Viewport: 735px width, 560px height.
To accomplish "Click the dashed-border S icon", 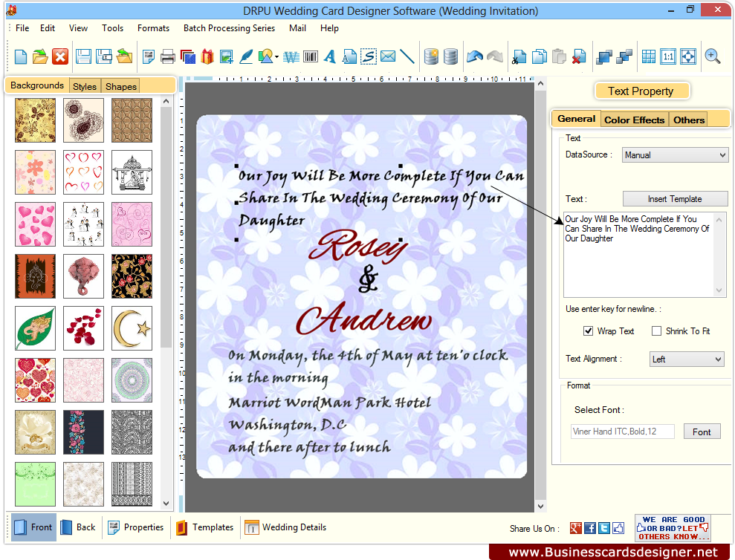I will tap(369, 56).
